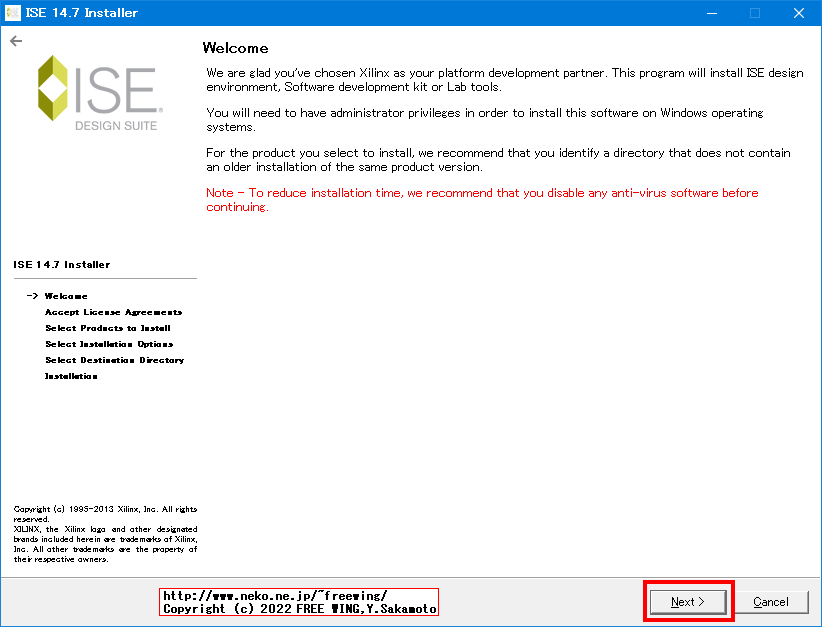This screenshot has height=627, width=822.
Task: Minimize the ISE 14.7 Installer window
Action: pyautogui.click(x=712, y=12)
